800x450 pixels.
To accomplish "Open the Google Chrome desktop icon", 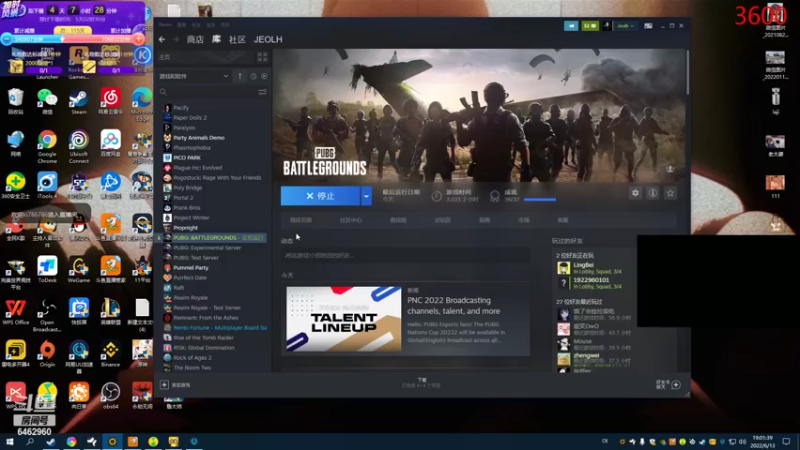I will tap(47, 146).
